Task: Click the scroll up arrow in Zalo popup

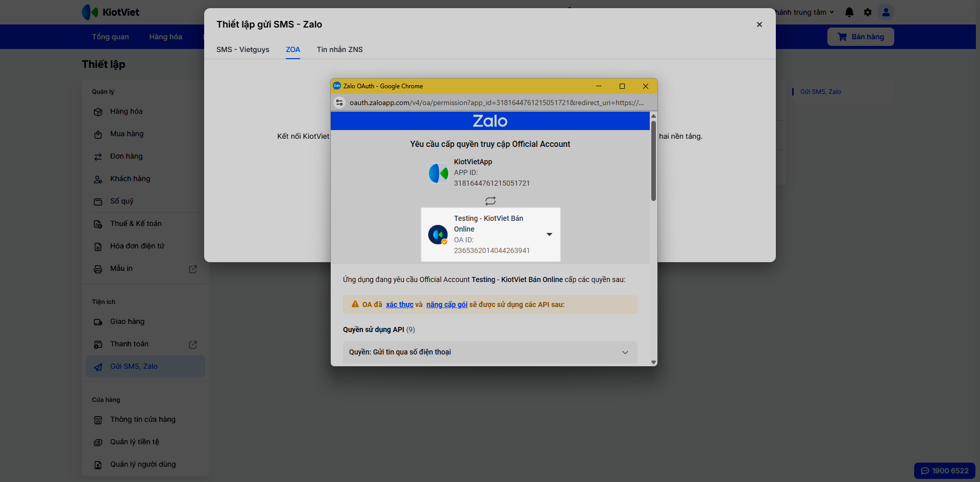Action: tap(653, 116)
